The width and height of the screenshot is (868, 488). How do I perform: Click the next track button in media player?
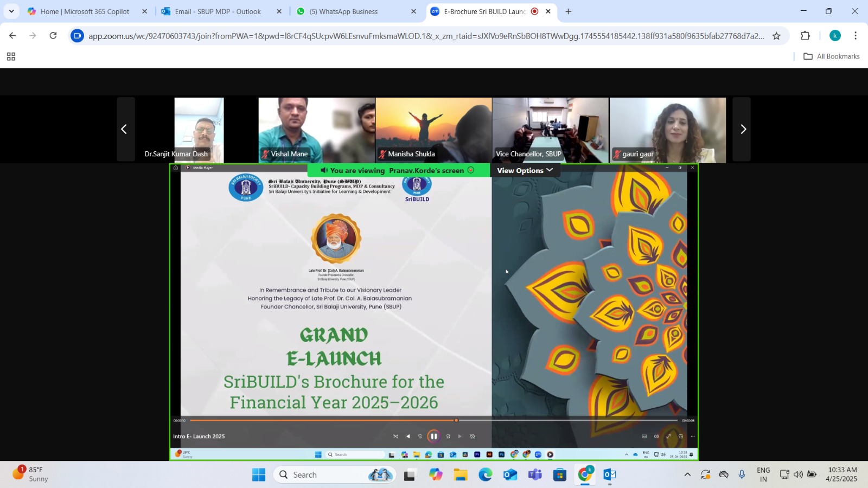pyautogui.click(x=460, y=436)
